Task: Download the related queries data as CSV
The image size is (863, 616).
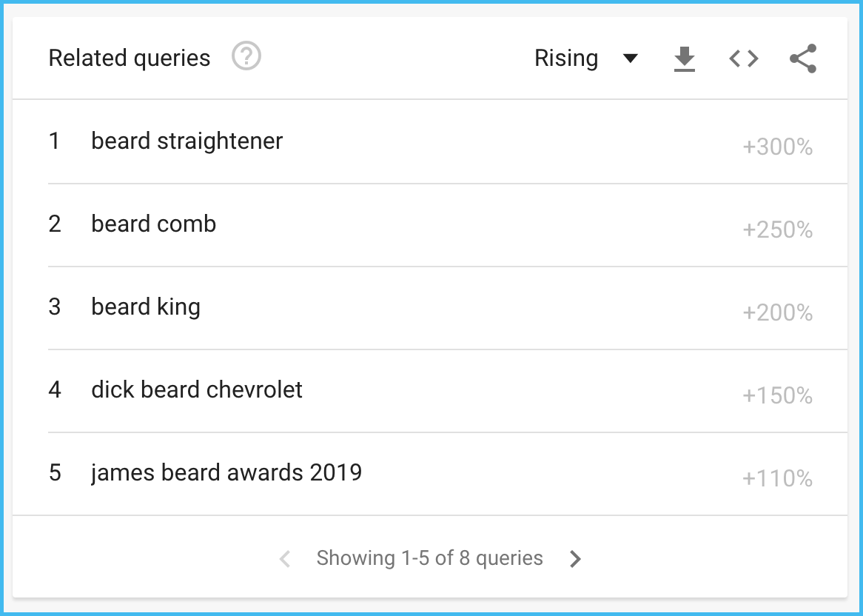Action: [685, 58]
